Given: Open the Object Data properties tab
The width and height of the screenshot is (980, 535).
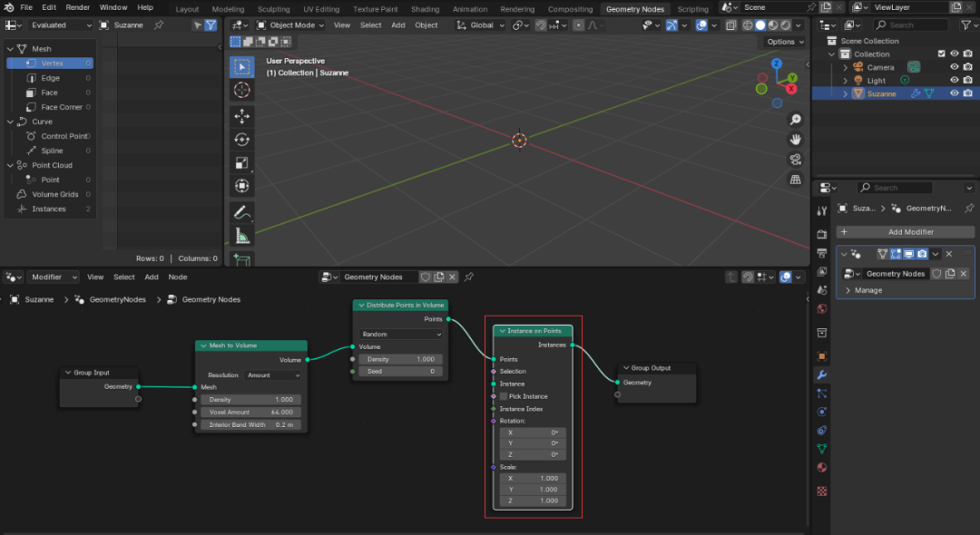Looking at the screenshot, I should point(822,449).
